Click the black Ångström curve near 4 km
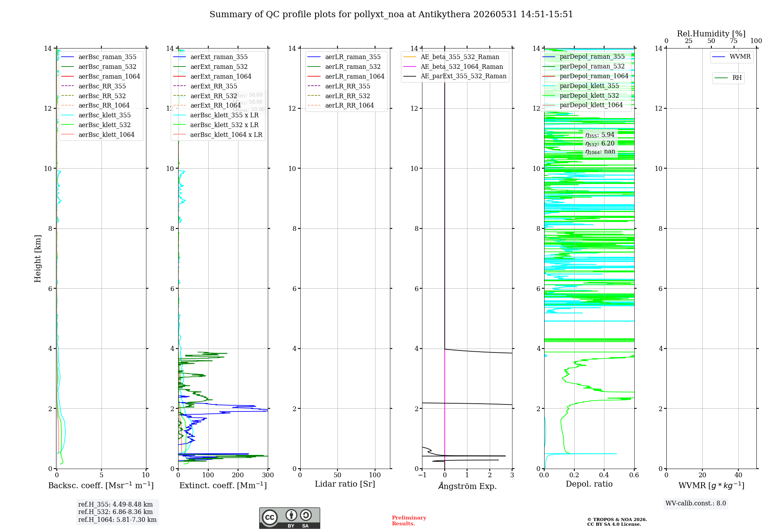 (478, 351)
